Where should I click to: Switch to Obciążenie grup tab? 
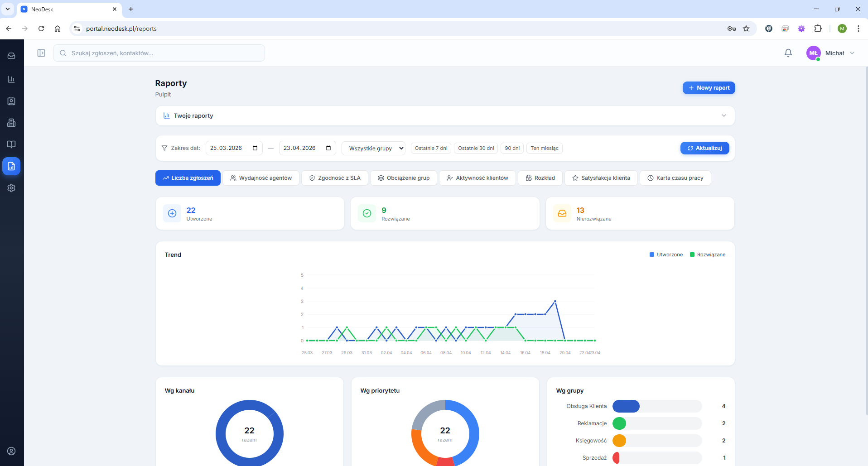click(x=404, y=178)
